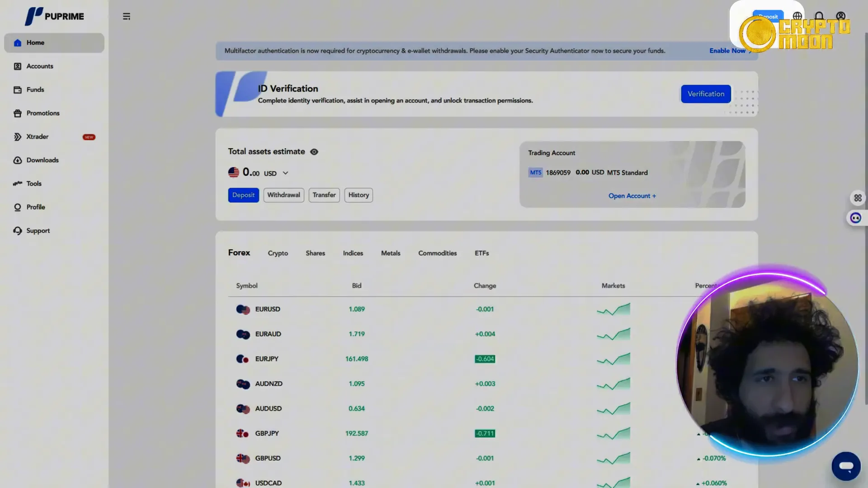Switch to the Forex tab
The width and height of the screenshot is (868, 488).
point(239,253)
